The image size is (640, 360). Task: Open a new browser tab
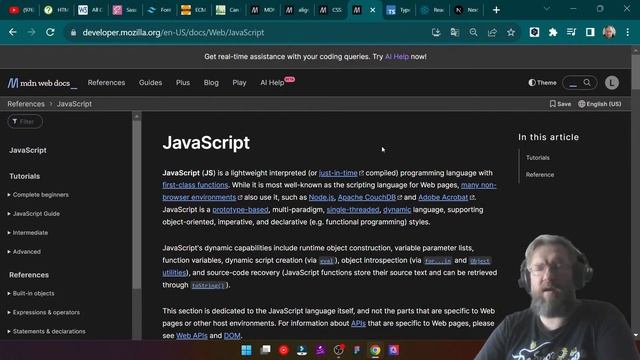click(x=496, y=10)
